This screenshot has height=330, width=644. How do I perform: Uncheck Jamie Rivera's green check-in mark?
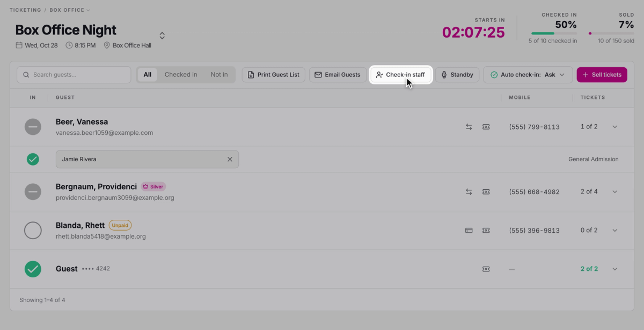(x=33, y=159)
